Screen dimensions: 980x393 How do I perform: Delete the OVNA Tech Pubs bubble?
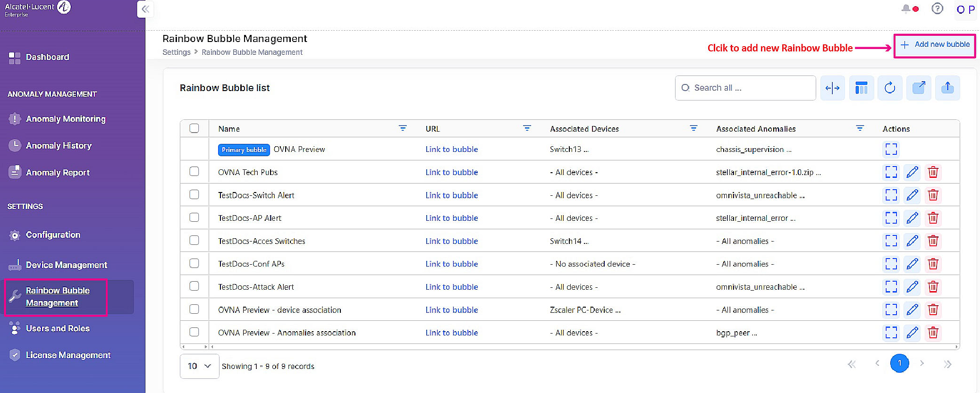[x=933, y=172]
